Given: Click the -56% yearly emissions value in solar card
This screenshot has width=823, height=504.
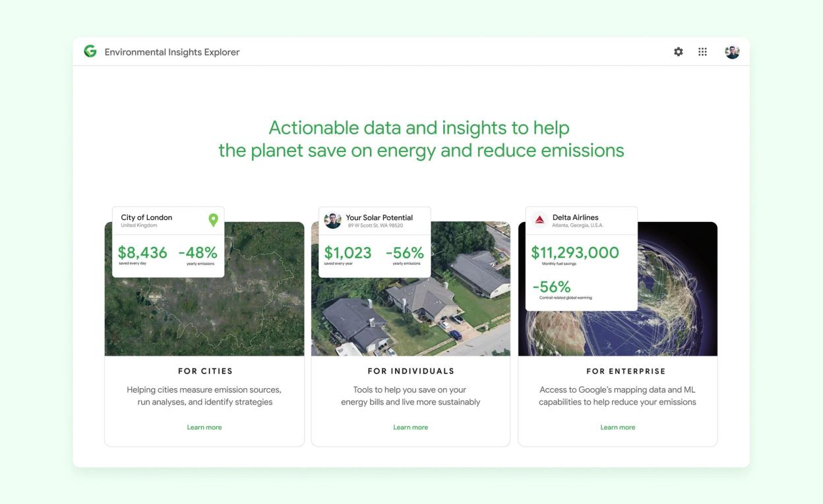Looking at the screenshot, I should pyautogui.click(x=405, y=252).
